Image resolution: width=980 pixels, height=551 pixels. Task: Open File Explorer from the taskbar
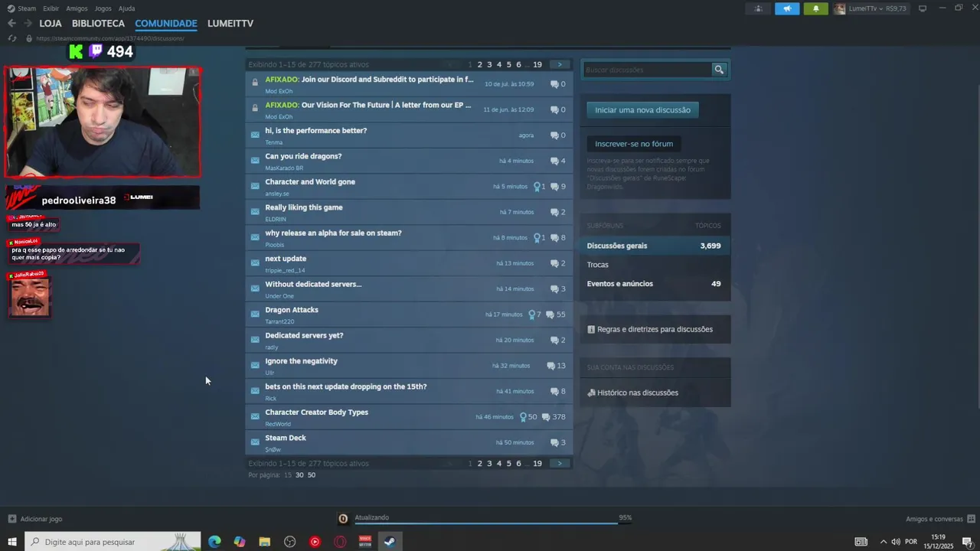pos(264,542)
